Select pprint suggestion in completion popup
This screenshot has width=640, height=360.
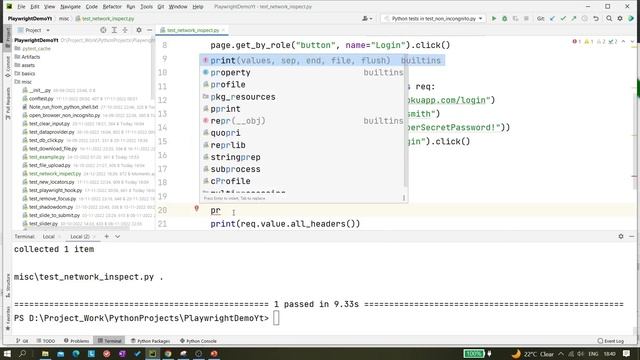click(x=303, y=109)
